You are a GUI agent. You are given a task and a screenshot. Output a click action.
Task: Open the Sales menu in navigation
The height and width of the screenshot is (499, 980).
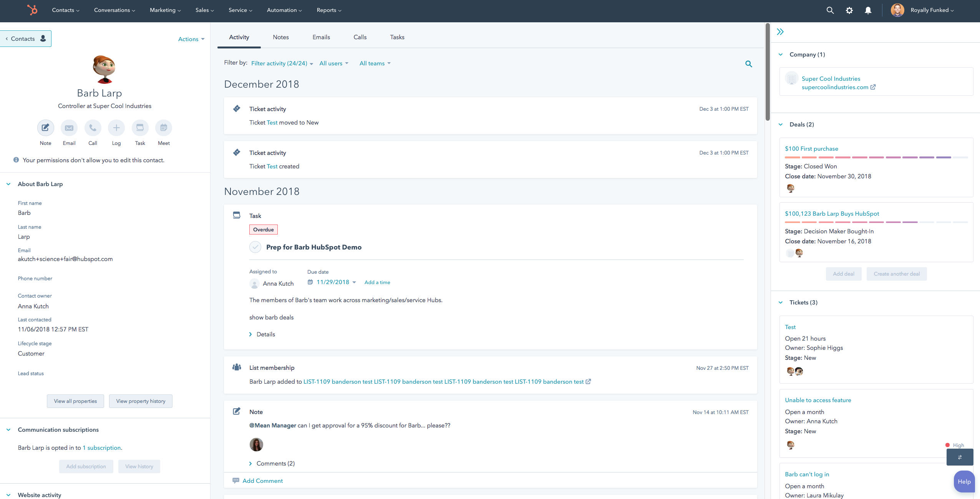point(204,10)
